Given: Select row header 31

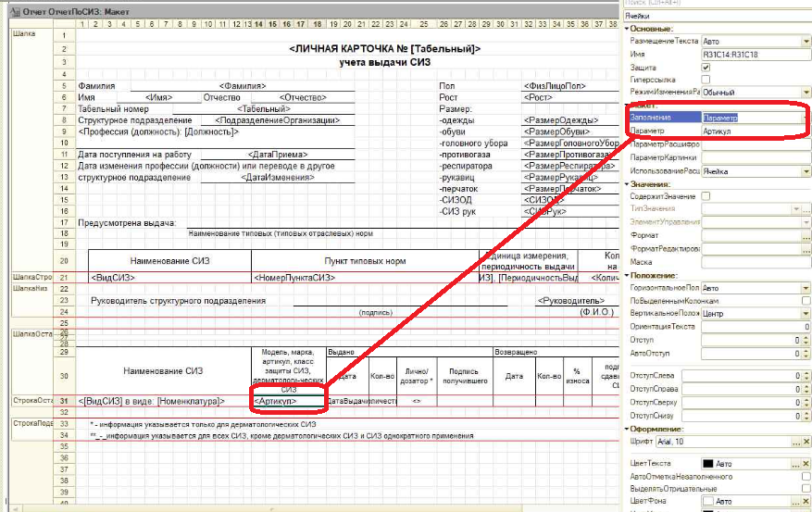Looking at the screenshot, I should (64, 401).
